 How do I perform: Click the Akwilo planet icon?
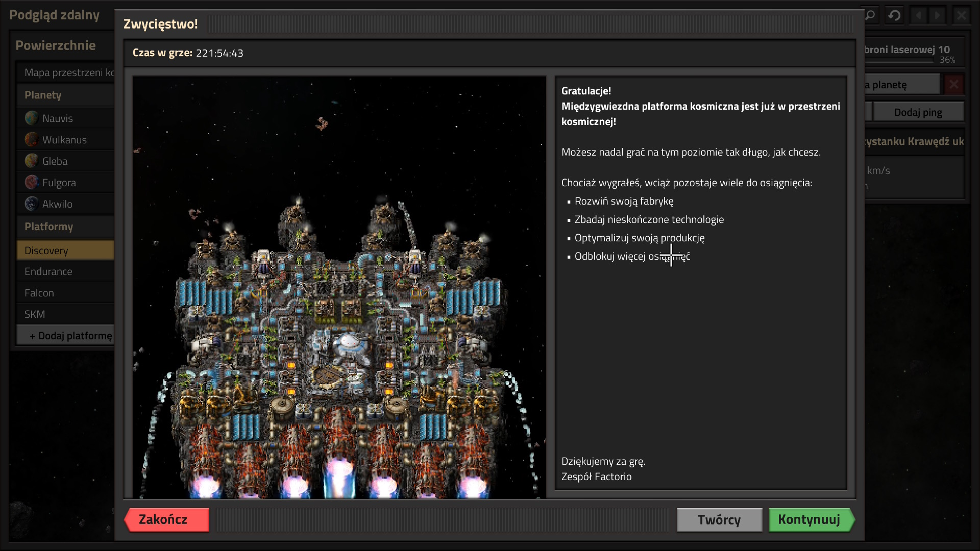tap(32, 204)
